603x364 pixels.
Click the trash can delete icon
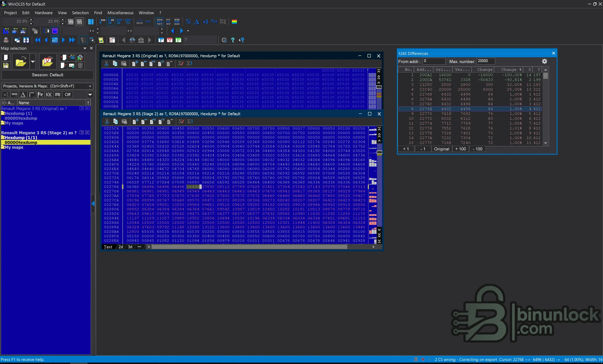80,65
